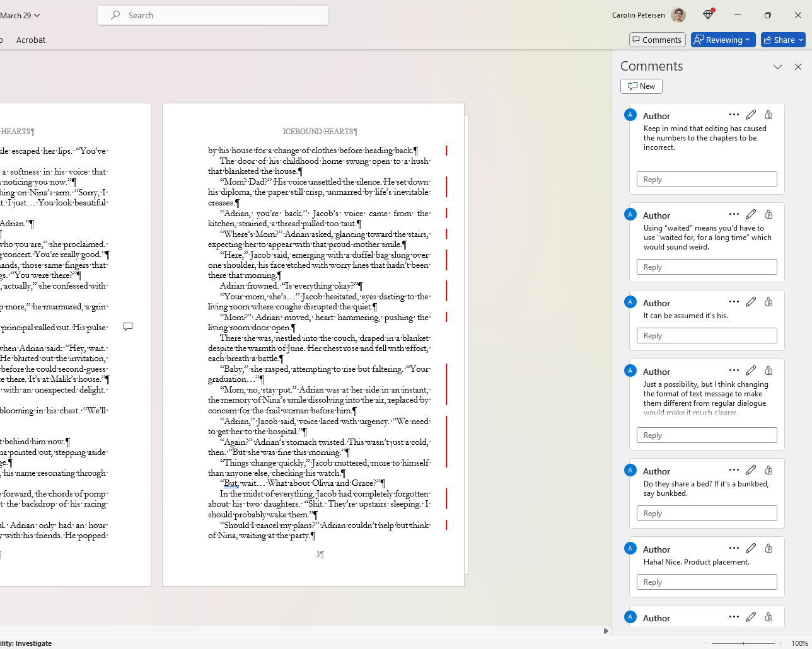Reply to 'It can be assumed it's his' comment
This screenshot has width=812, height=649.
pyautogui.click(x=707, y=336)
